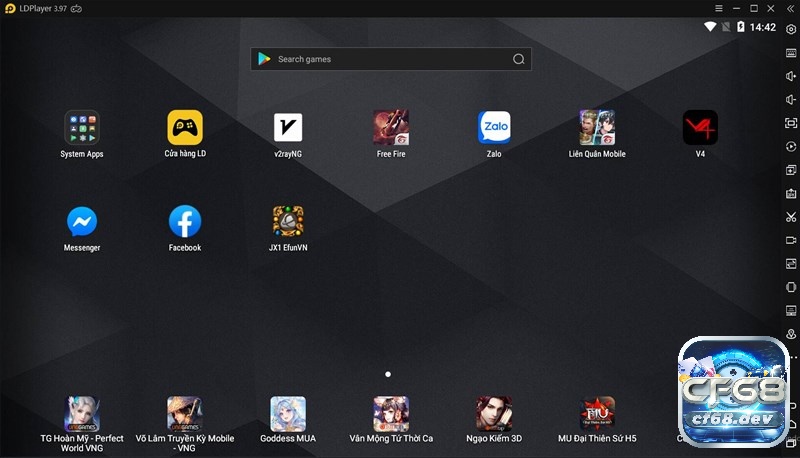Click the Google Play logo in the search bar
The height and width of the screenshot is (458, 800).
(264, 59)
